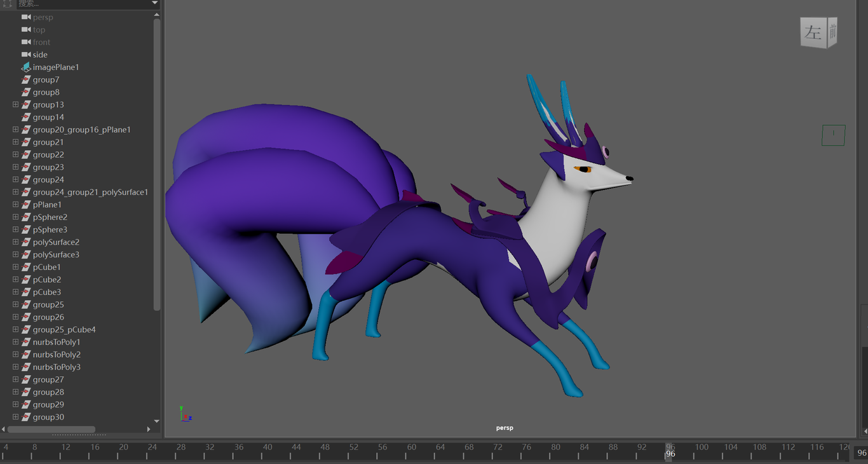Image resolution: width=868 pixels, height=464 pixels.
Task: Click the current frame number field
Action: [861, 453]
